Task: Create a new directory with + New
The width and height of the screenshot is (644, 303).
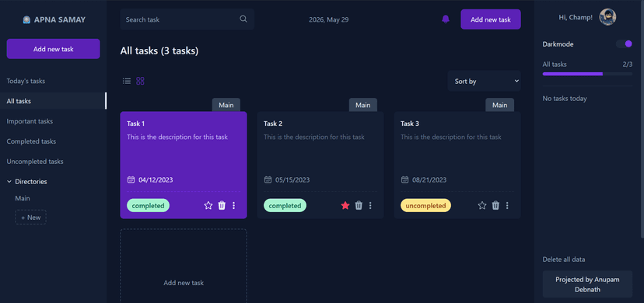Action: click(x=31, y=218)
